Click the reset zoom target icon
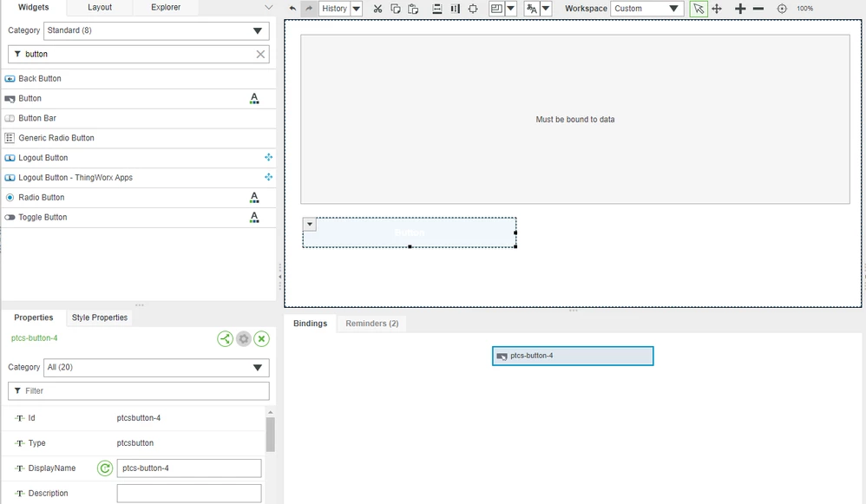The image size is (866, 504). (782, 9)
